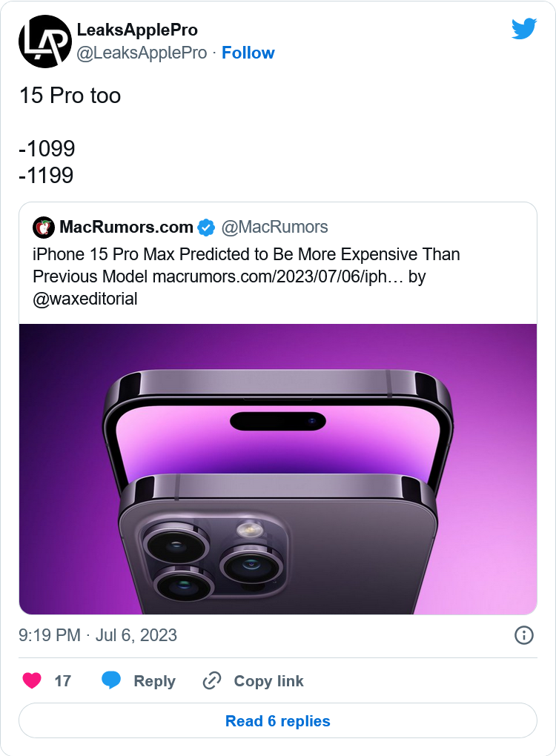Click the chain link copy icon
This screenshot has height=756, width=556.
tap(212, 680)
